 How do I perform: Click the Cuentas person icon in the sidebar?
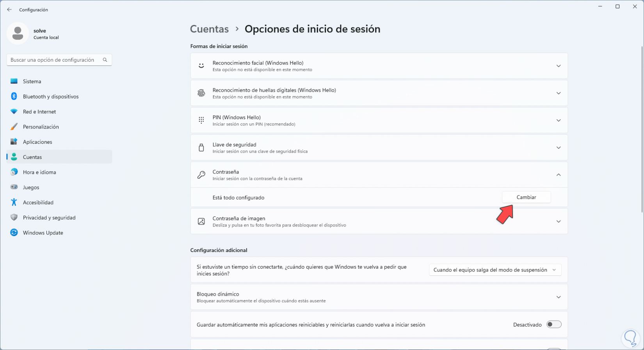[x=14, y=157]
